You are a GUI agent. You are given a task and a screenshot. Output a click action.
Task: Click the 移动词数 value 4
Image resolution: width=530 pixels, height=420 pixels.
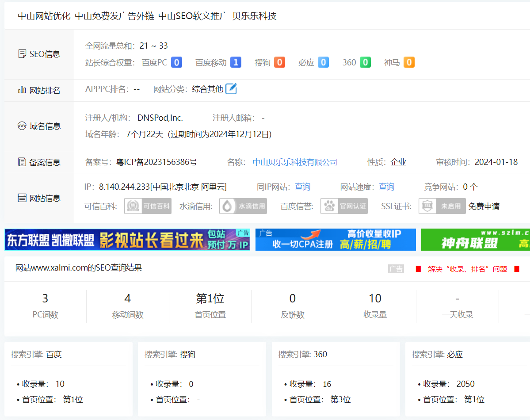[x=128, y=298]
